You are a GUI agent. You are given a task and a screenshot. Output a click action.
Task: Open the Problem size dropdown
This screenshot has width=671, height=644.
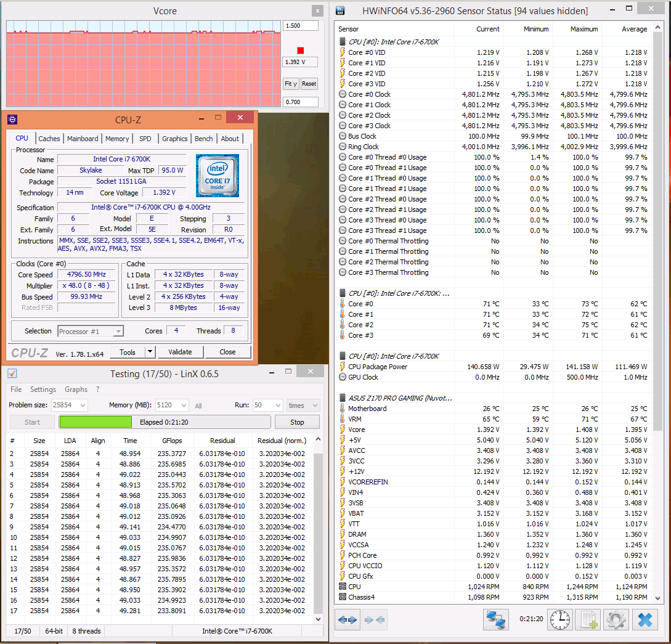pyautogui.click(x=70, y=405)
